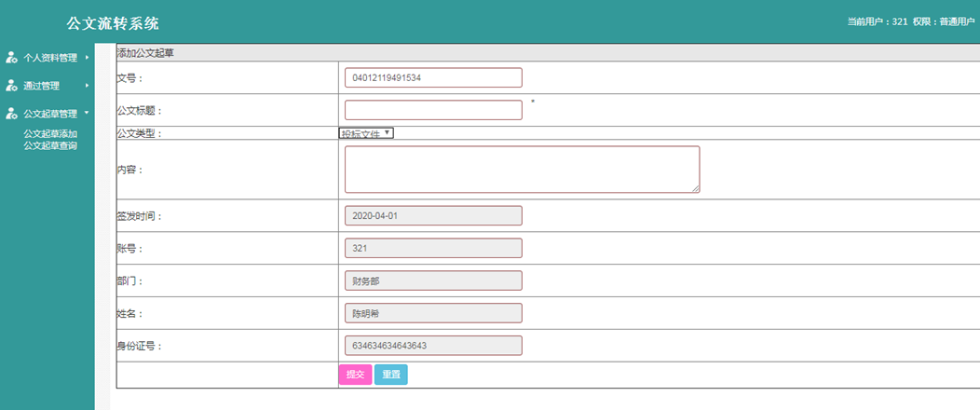Click the 公文流转系统 title
Image resolution: width=980 pixels, height=410 pixels.
point(113,23)
